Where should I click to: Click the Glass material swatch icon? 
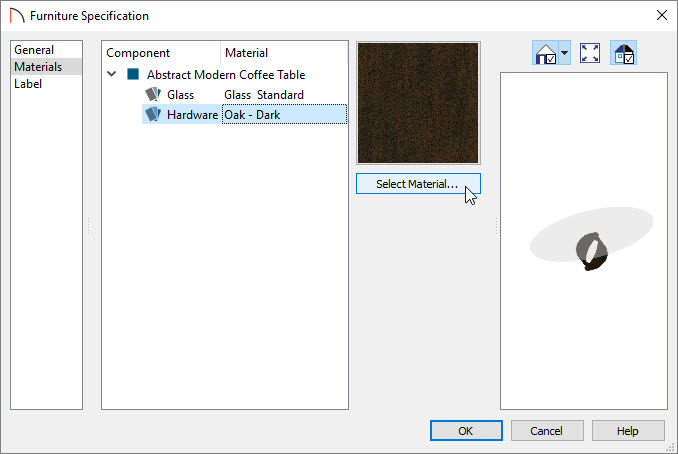153,94
